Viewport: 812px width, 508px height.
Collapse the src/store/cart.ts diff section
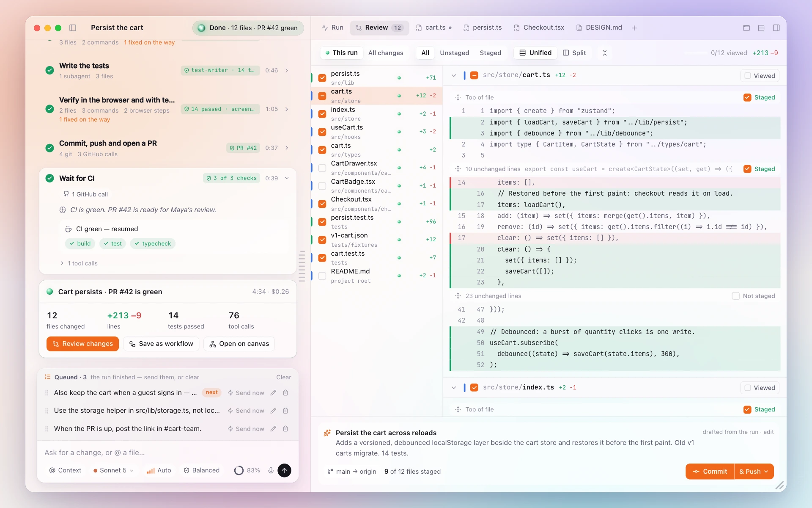[454, 75]
